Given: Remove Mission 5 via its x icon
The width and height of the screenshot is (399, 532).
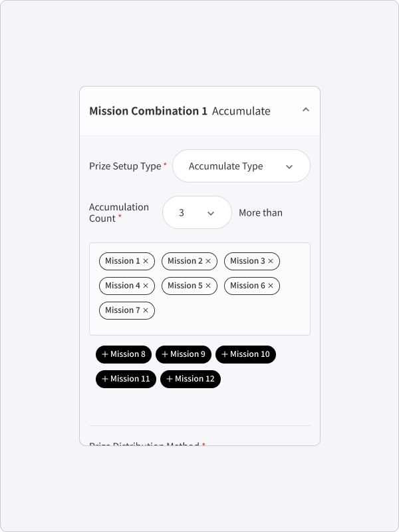Looking at the screenshot, I should (x=208, y=286).
